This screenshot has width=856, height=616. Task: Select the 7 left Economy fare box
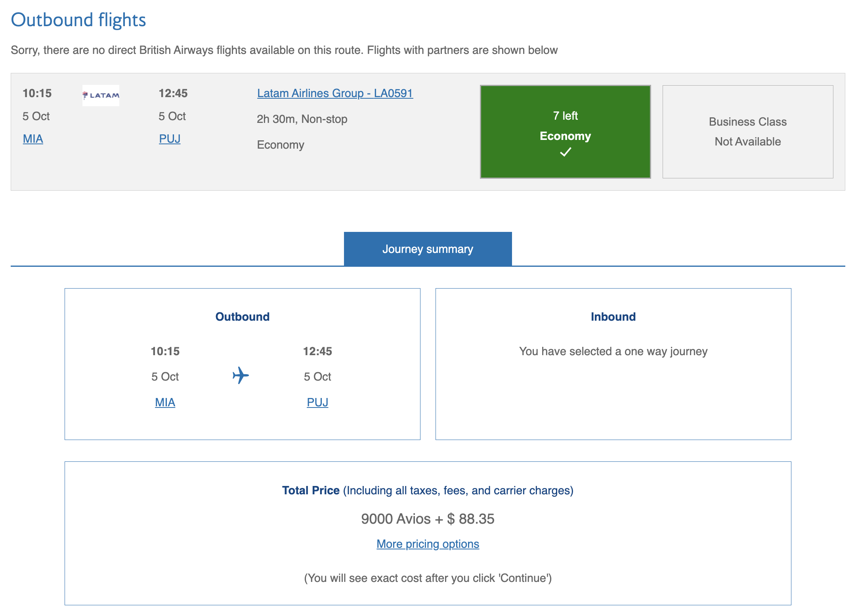coord(566,132)
